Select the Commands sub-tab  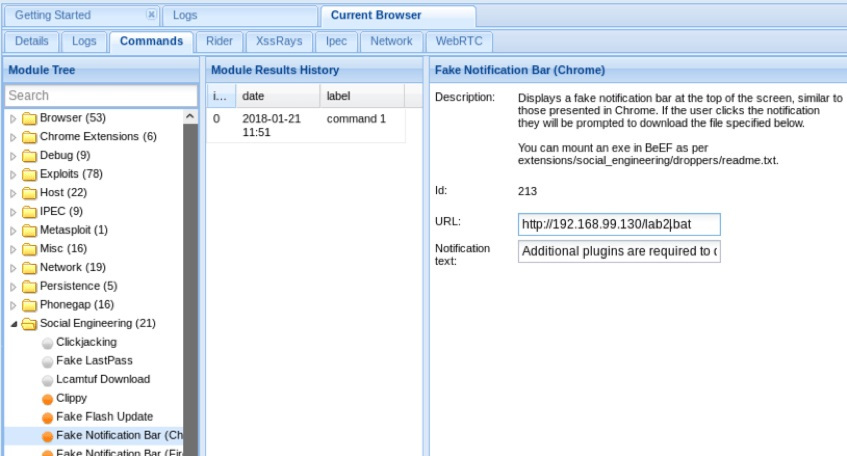[x=151, y=41]
